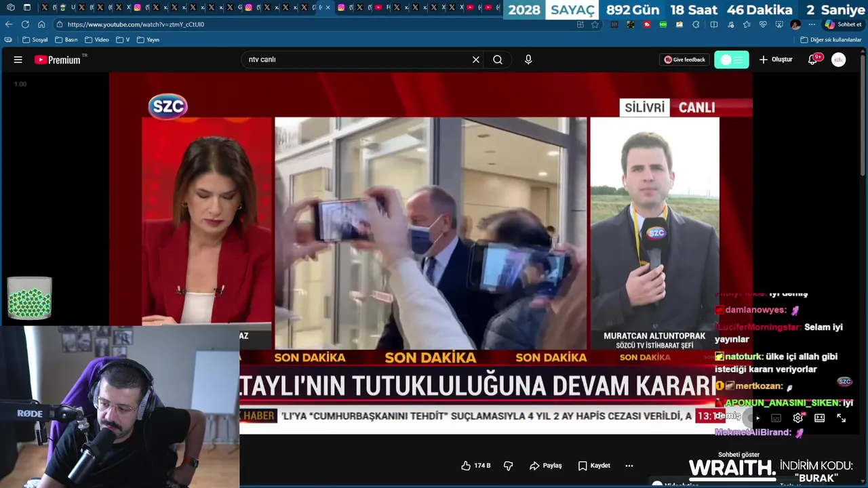Open the YouTube account avatar menu
This screenshot has width=868, height=488.
pyautogui.click(x=839, y=60)
